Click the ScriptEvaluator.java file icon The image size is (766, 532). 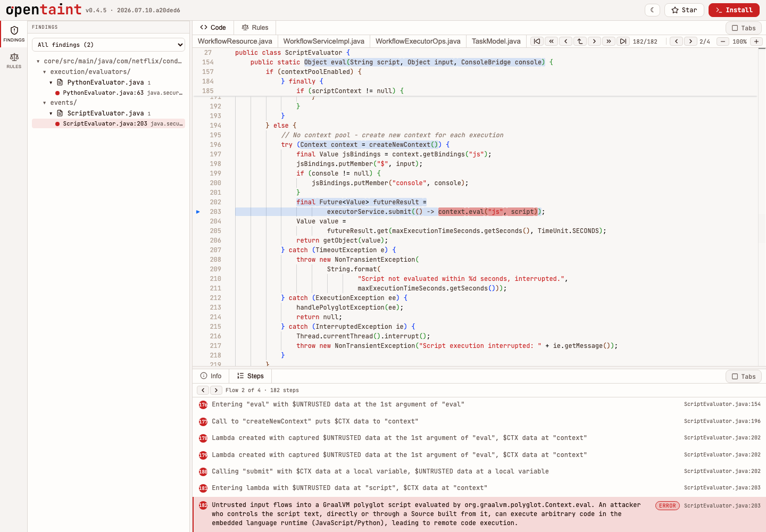pyautogui.click(x=60, y=113)
